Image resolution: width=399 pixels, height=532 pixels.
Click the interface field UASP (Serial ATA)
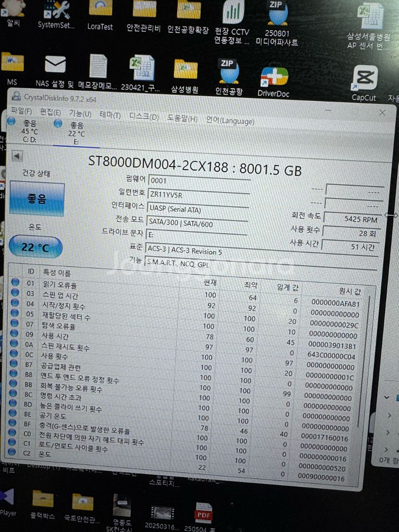pos(198,210)
